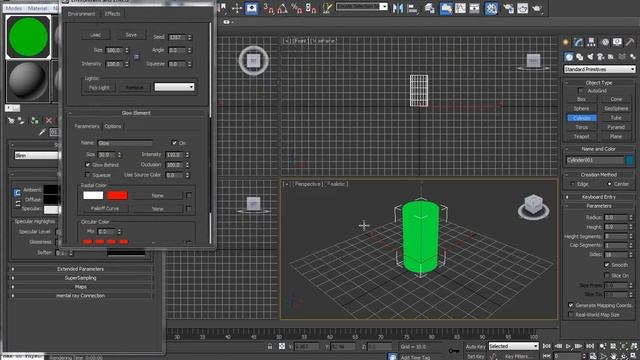Select the Center creation method radio
The width and height of the screenshot is (640, 360).
point(609,184)
